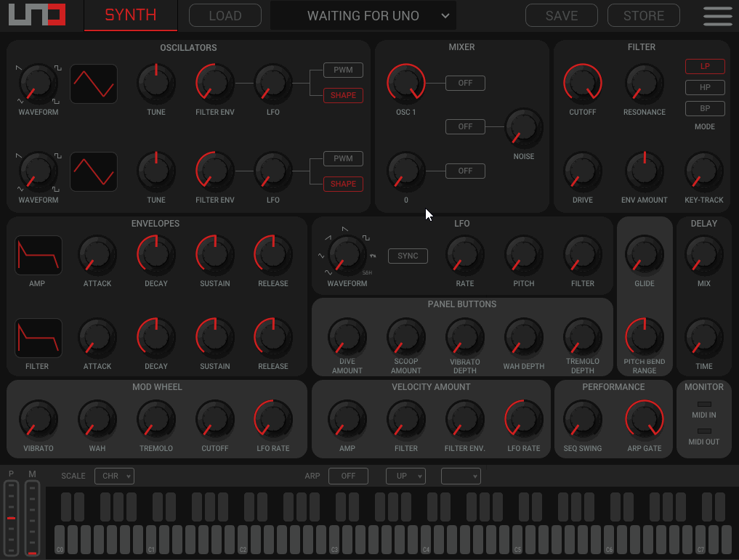Screen dimensions: 739x560
Task: Select LP filter mode
Action: tap(705, 66)
